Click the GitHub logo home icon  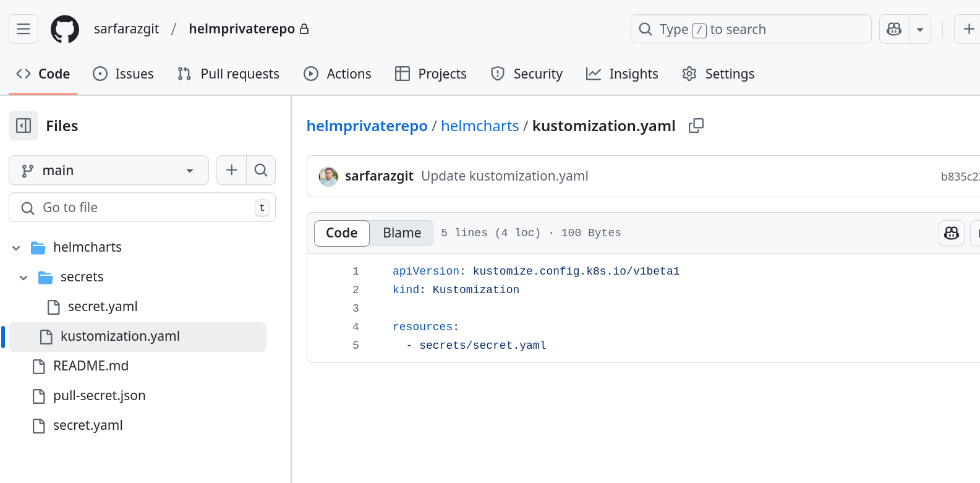[65, 29]
